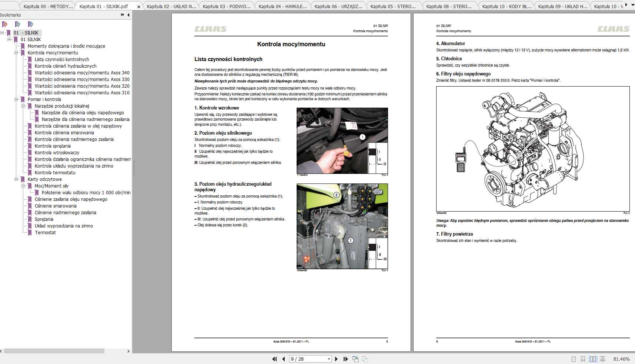
Task: Open Położenie wału odbioru mocy bookmark
Action: pos(86,193)
